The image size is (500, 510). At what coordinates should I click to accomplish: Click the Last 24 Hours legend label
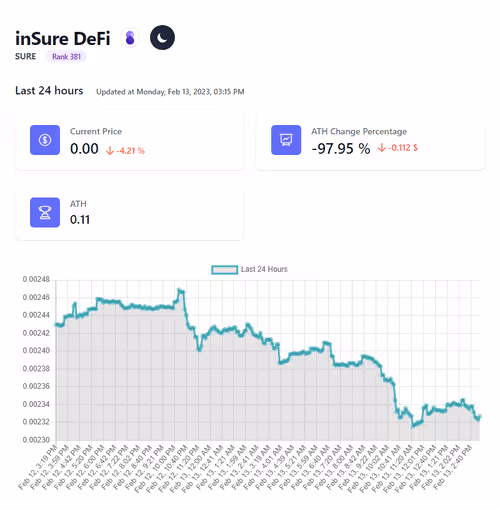coord(264,269)
